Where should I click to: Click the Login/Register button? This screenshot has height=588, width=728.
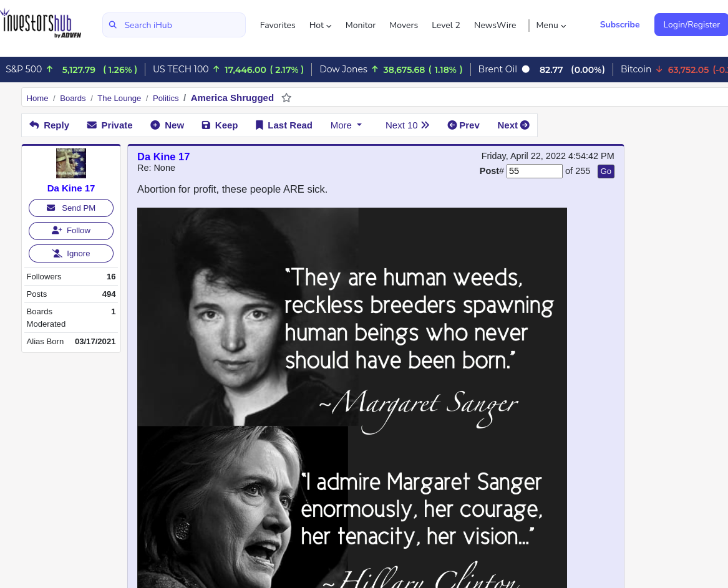pyautogui.click(x=691, y=24)
